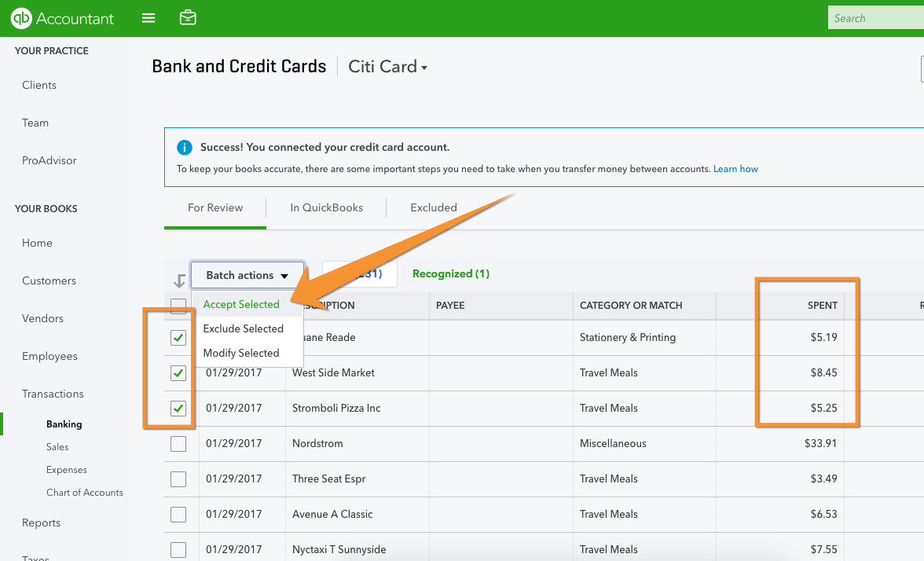Viewport: 924px width, 561px height.
Task: Switch to the For Review tab
Action: [215, 207]
